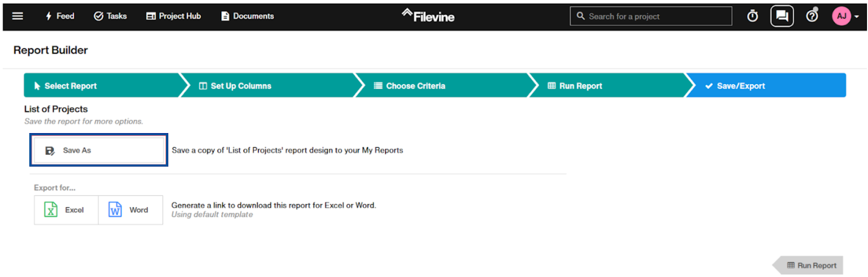The image size is (868, 277).
Task: Click the AJ user avatar
Action: click(x=841, y=16)
